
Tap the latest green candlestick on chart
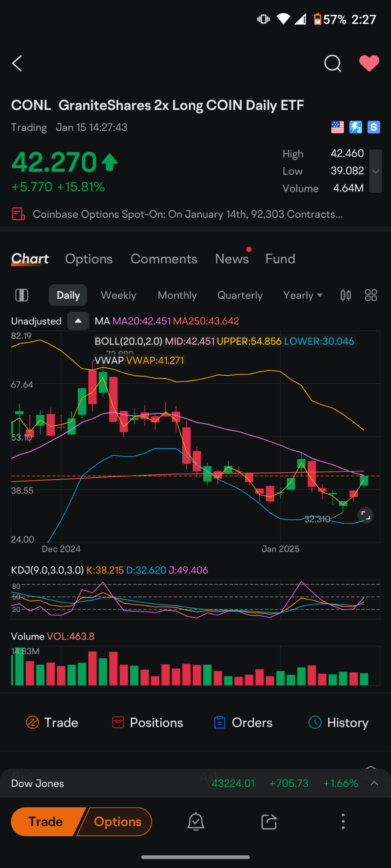click(x=364, y=481)
